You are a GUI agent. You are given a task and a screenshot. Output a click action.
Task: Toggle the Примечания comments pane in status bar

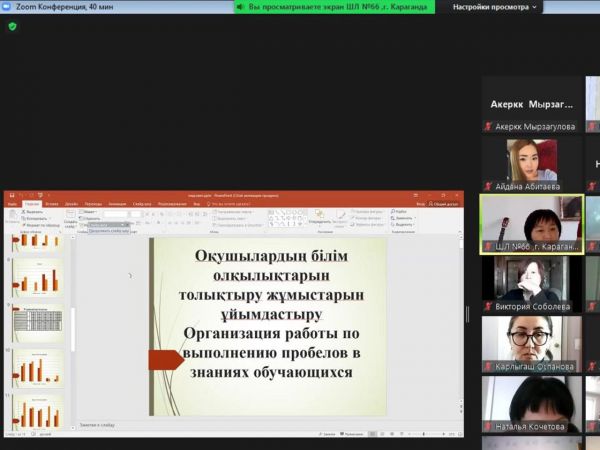pos(348,433)
